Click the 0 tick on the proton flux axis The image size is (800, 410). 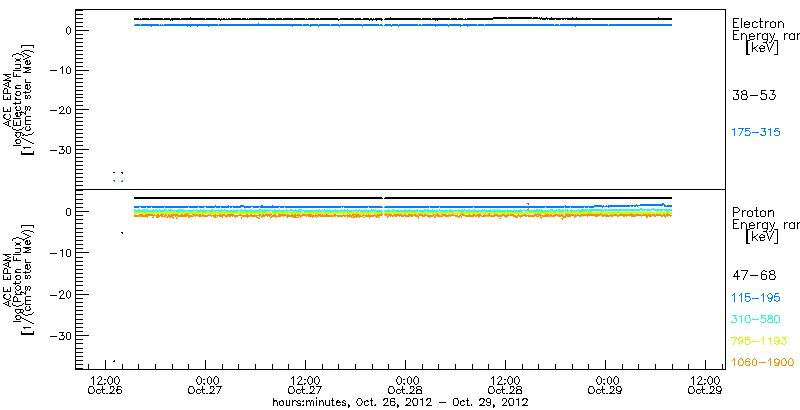[x=67, y=211]
